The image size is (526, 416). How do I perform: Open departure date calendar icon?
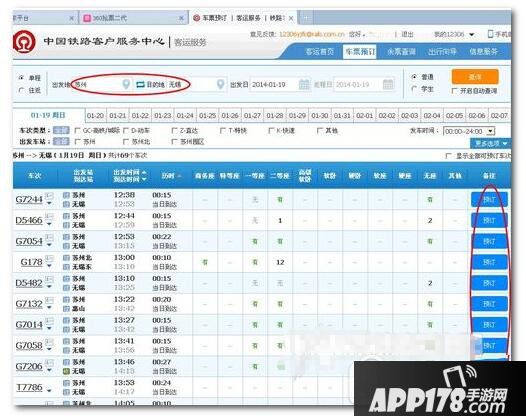pyautogui.click(x=304, y=84)
